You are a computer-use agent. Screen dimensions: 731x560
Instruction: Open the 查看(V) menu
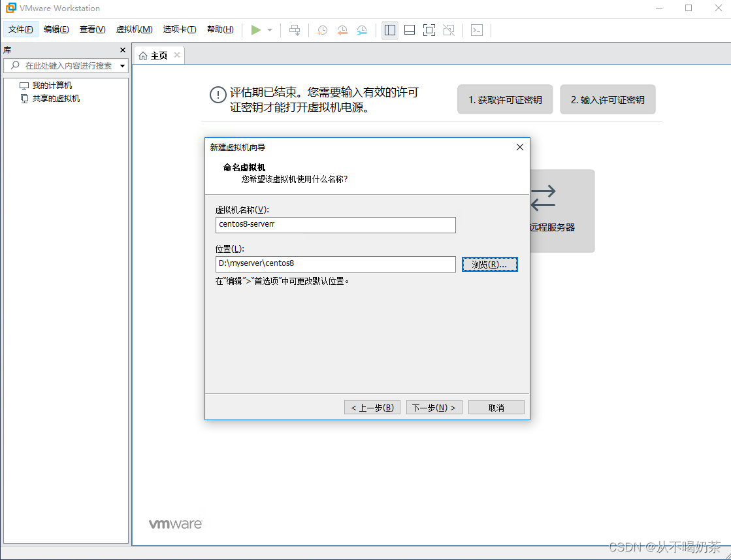click(92, 29)
